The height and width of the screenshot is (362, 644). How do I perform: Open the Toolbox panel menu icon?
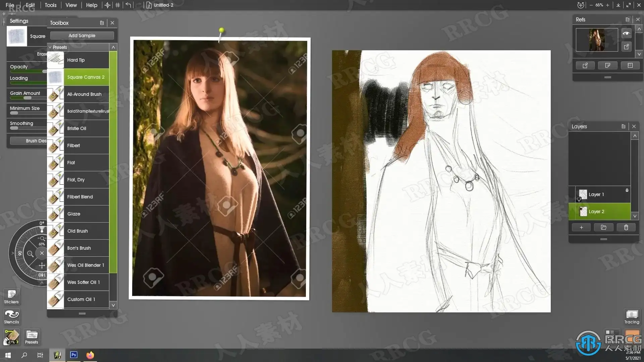(102, 23)
